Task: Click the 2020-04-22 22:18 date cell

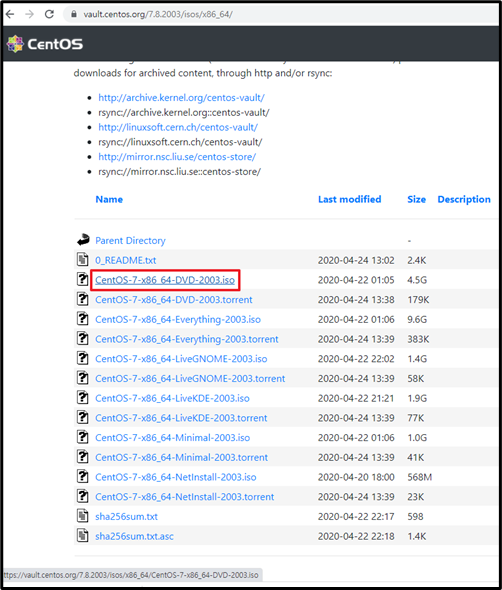Action: [x=356, y=536]
